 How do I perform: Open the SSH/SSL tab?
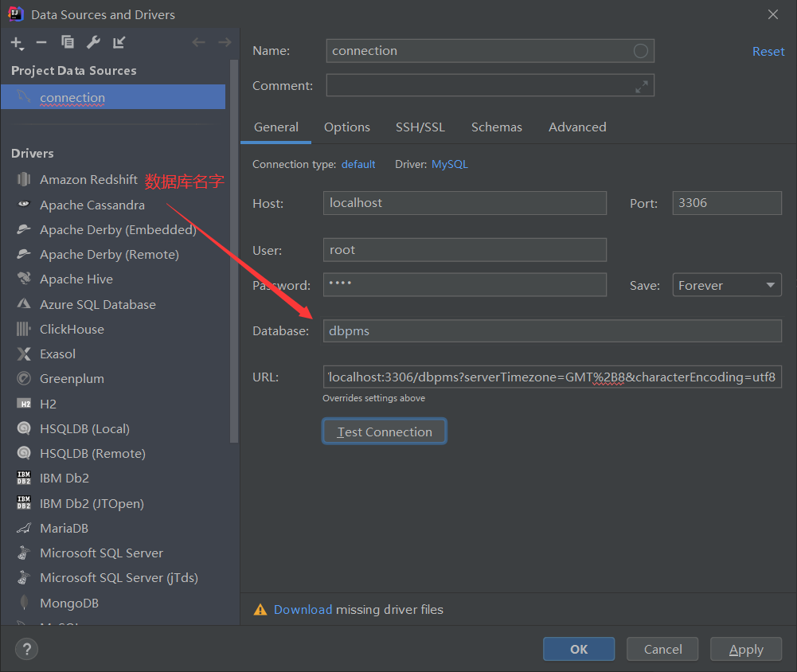click(x=420, y=127)
